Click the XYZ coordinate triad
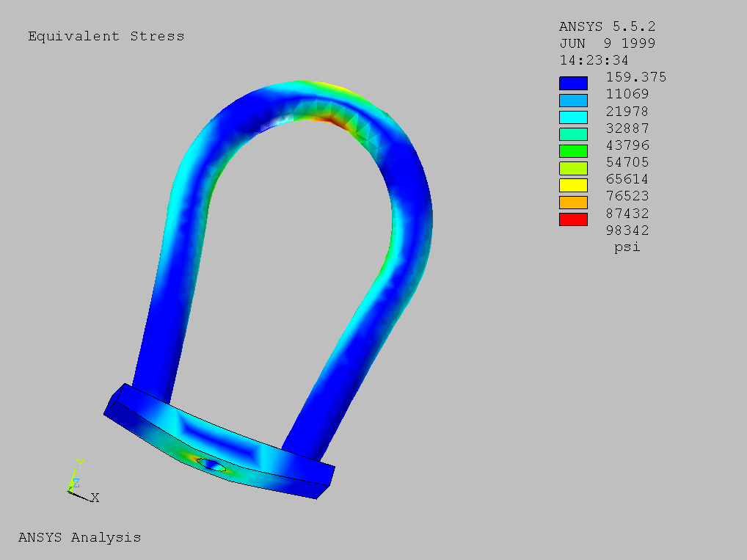Image resolution: width=747 pixels, height=560 pixels. (x=83, y=481)
